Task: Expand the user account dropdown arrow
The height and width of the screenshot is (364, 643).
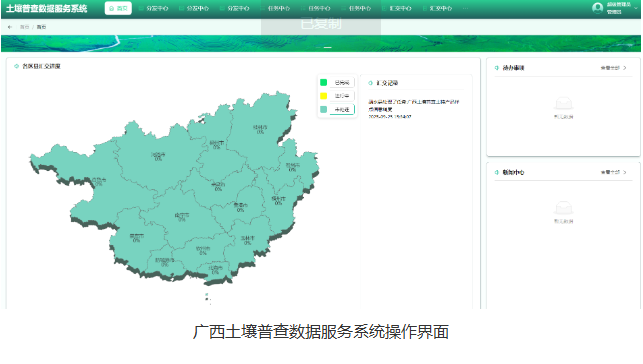Action: [636, 8]
